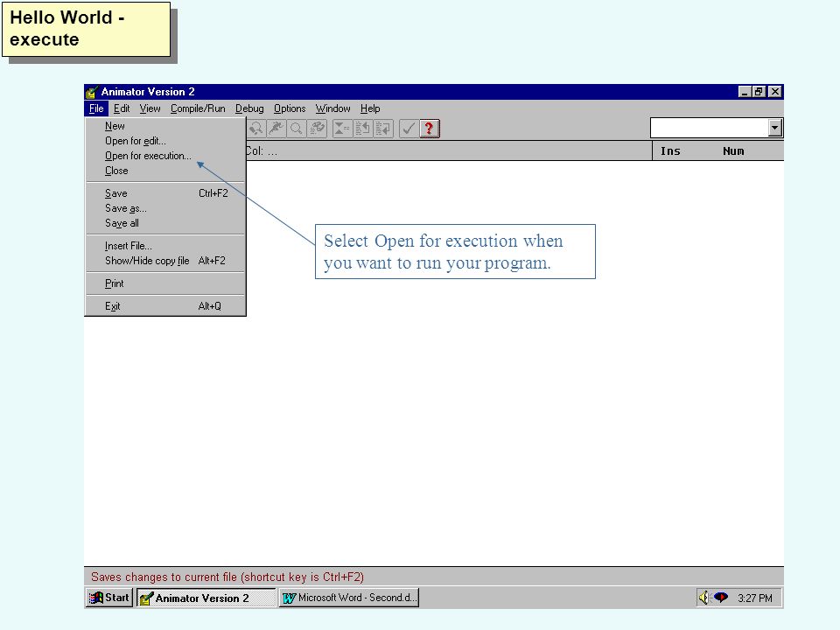
Task: Choose Print from the File menu
Action: pyautogui.click(x=165, y=283)
